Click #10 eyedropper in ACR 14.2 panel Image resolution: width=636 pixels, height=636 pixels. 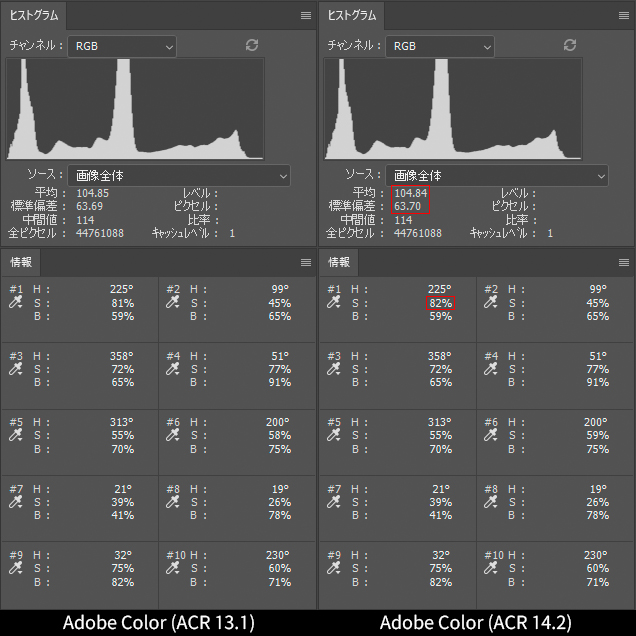(x=490, y=568)
